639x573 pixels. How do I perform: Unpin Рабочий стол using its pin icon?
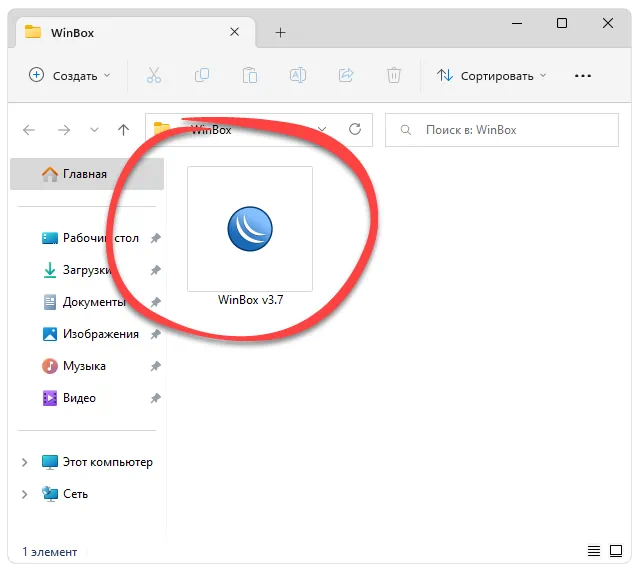click(x=155, y=238)
